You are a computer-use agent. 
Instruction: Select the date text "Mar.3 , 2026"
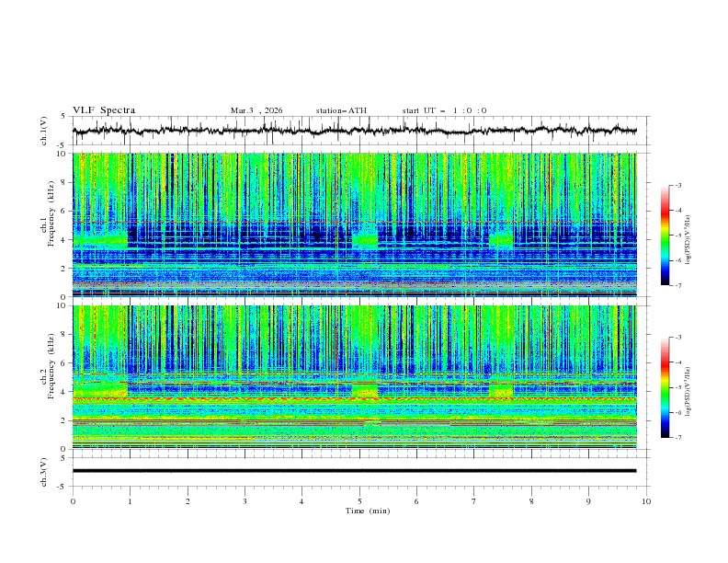[256, 110]
